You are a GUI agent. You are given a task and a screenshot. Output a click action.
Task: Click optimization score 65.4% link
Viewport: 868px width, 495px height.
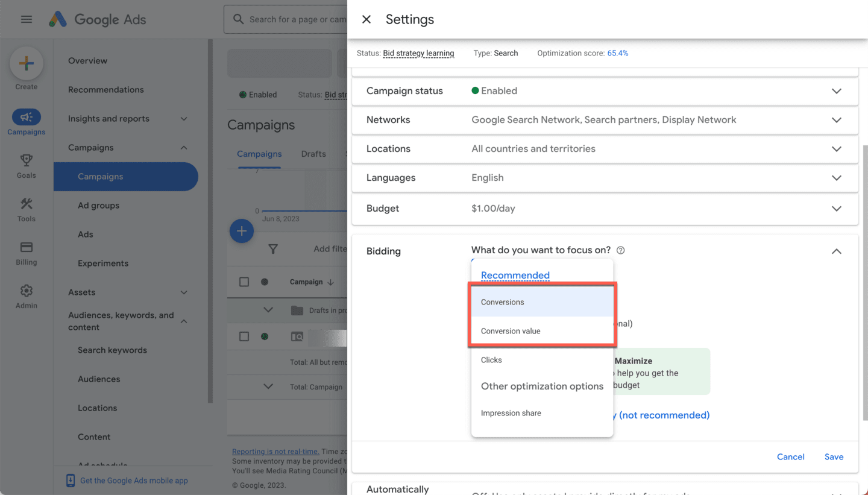617,53
